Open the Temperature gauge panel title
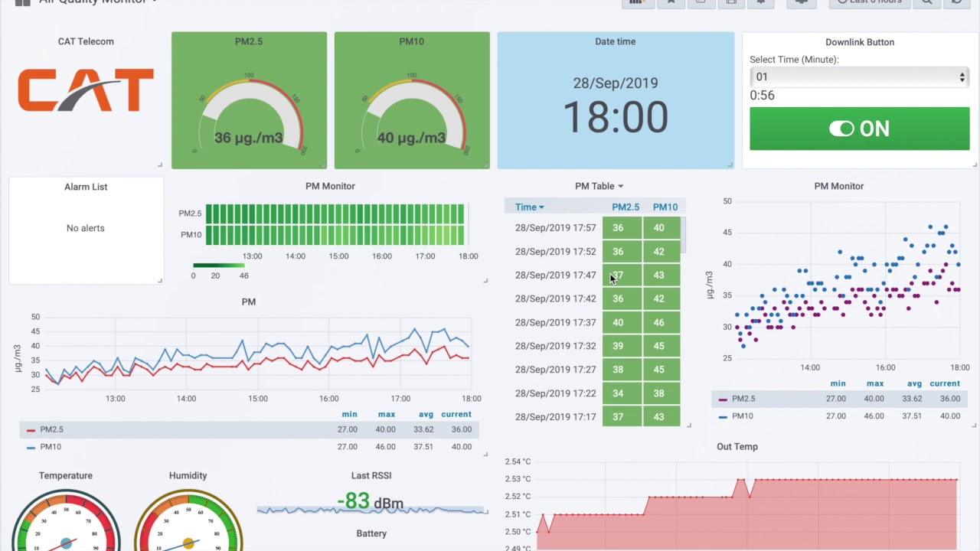Viewport: 980px width, 551px height. click(66, 475)
